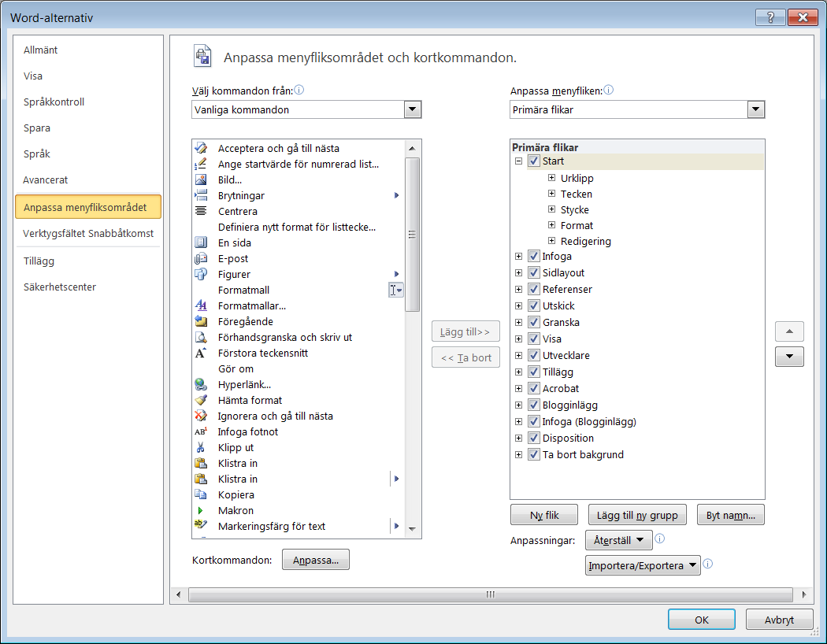Click info icon next to Välj kommandon från
Image resolution: width=827 pixels, height=644 pixels.
pyautogui.click(x=299, y=90)
